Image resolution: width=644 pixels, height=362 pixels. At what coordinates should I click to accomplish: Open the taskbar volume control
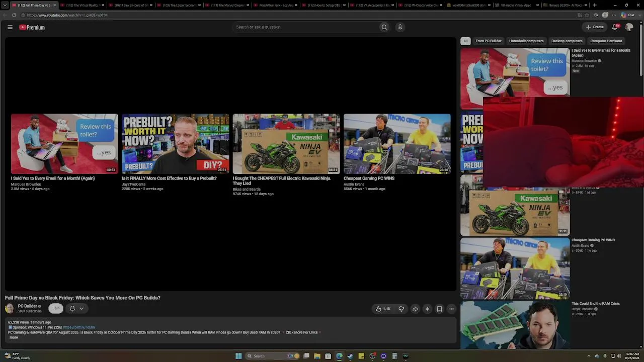pos(619,356)
